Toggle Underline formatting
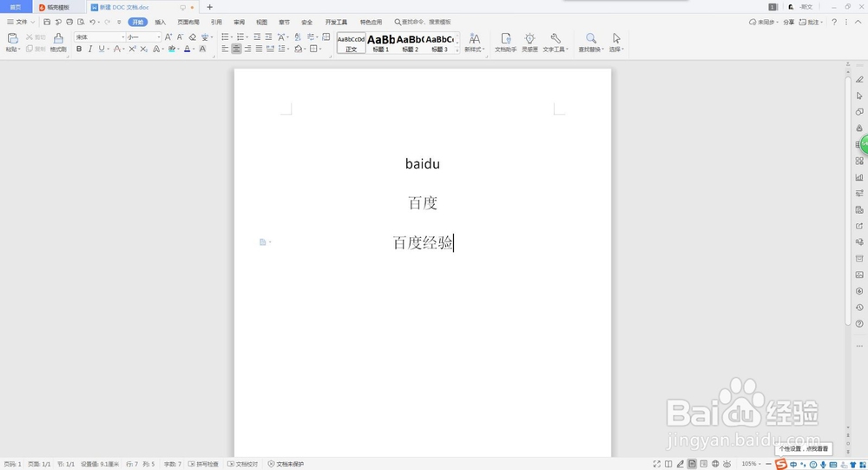Screen dimensions: 868x470 pyautogui.click(x=102, y=50)
